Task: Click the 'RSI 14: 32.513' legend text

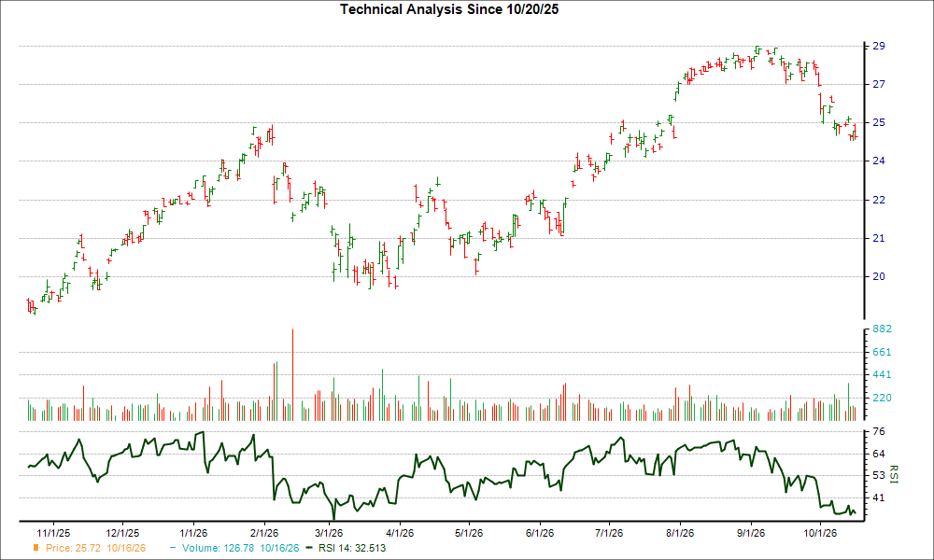Action: coord(352,548)
